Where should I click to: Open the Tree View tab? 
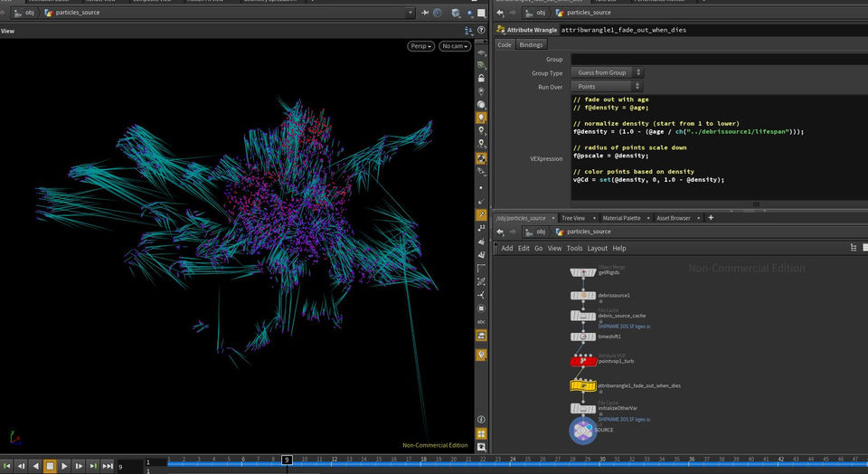point(573,218)
